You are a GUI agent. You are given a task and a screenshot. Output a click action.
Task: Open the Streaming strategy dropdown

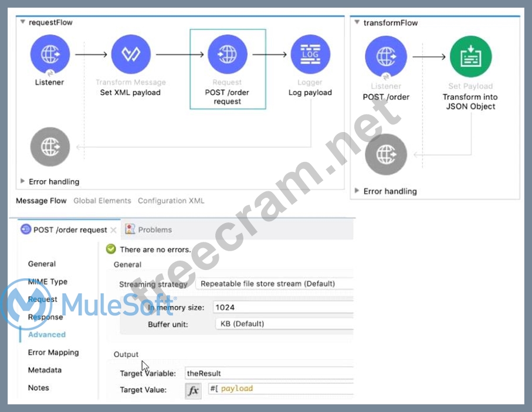point(276,283)
